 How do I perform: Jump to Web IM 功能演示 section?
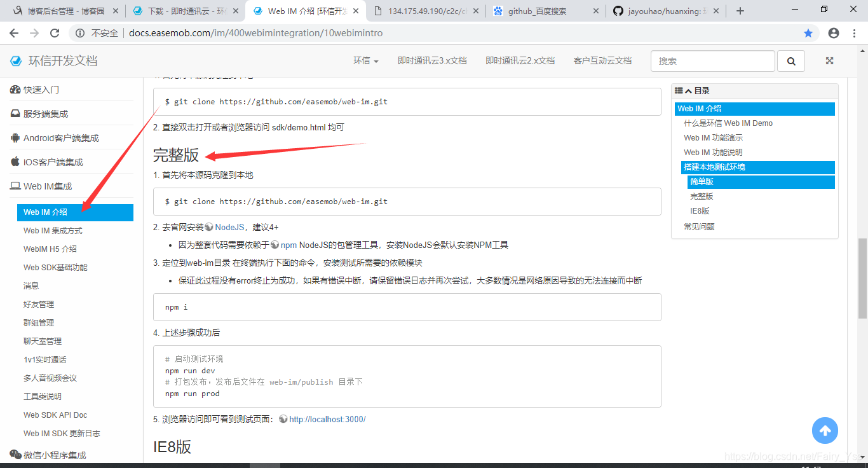coord(713,138)
